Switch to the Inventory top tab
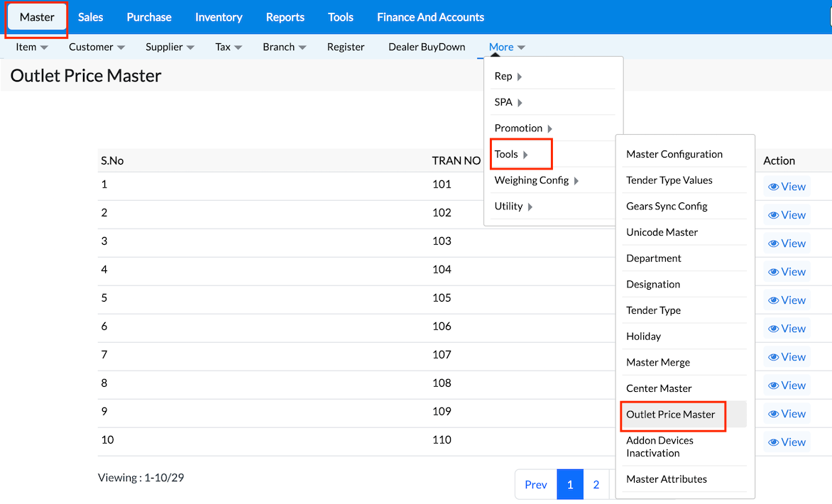The image size is (832, 504). [x=219, y=17]
